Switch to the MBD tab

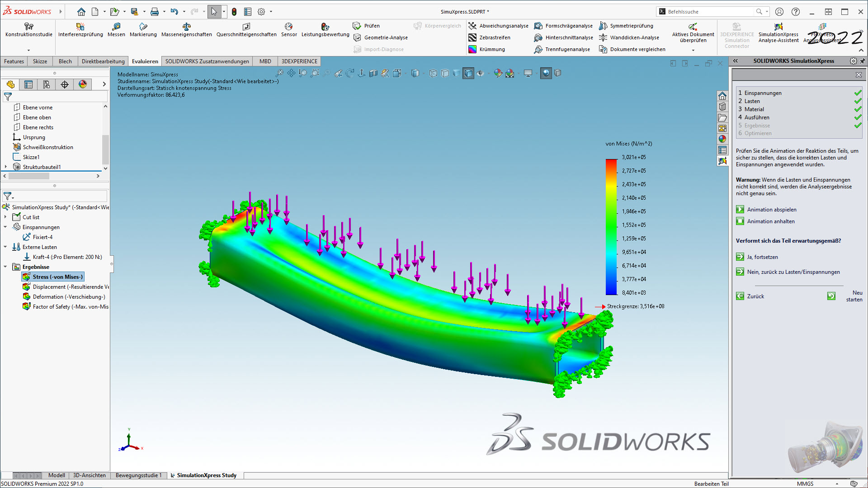(265, 61)
